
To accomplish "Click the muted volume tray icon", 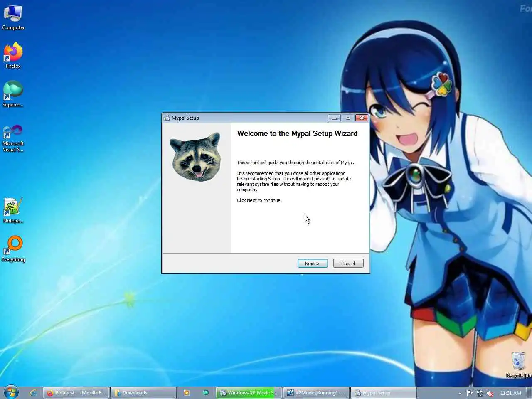I will (490, 393).
